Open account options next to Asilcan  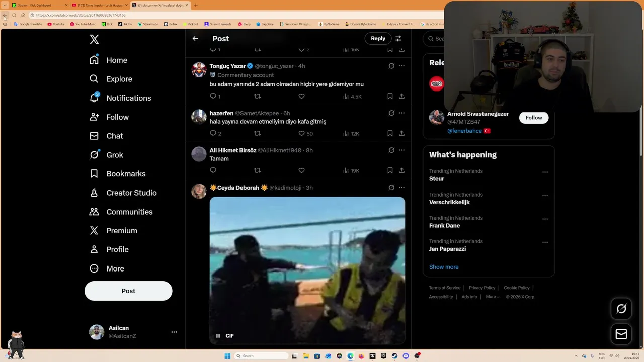[174, 332]
